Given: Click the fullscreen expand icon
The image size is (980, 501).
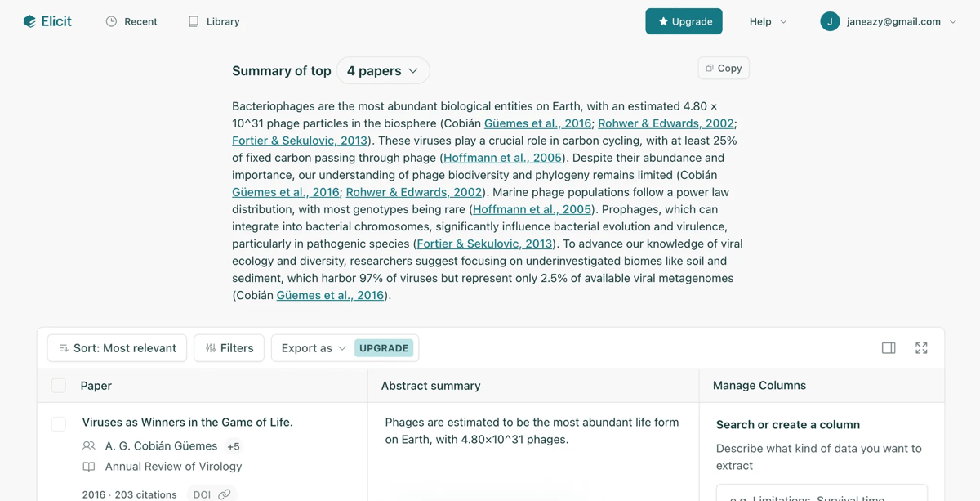Looking at the screenshot, I should [x=921, y=348].
